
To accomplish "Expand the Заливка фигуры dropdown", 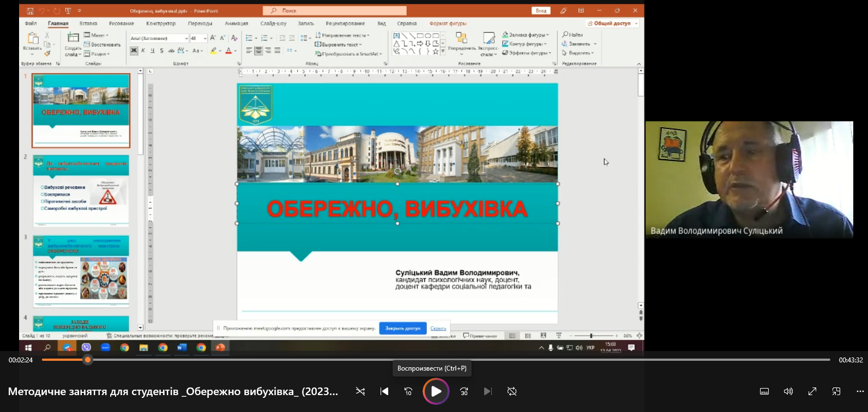I will 547,35.
